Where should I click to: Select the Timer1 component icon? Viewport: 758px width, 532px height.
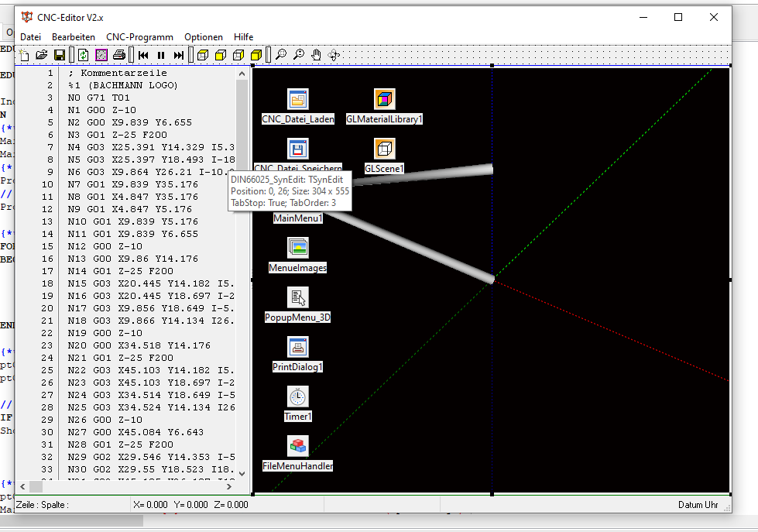298,396
